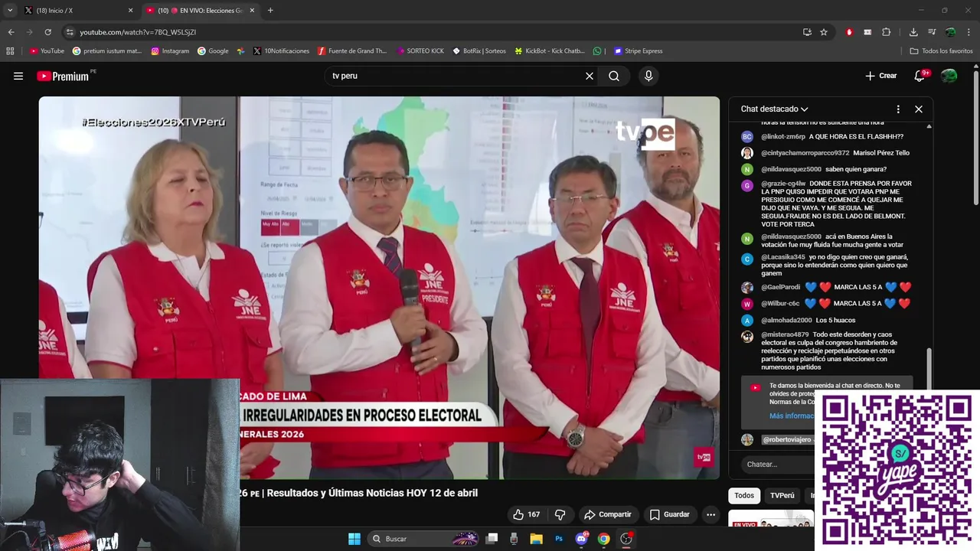Select the 'Todos' filter chip
The height and width of the screenshot is (551, 980).
tap(744, 495)
